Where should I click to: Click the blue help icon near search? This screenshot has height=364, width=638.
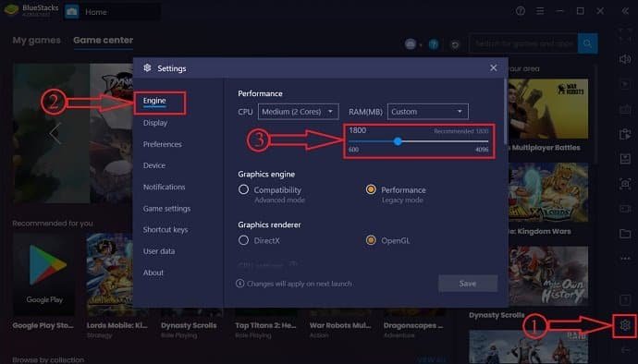pos(434,44)
